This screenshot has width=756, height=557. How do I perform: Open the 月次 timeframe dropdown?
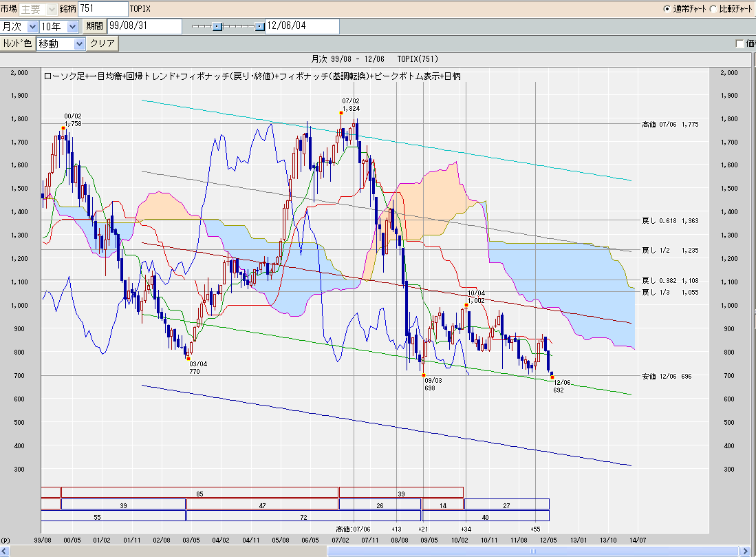19,27
